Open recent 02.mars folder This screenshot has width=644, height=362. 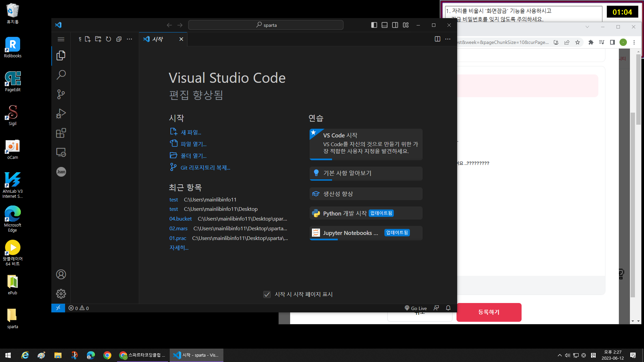click(x=178, y=228)
